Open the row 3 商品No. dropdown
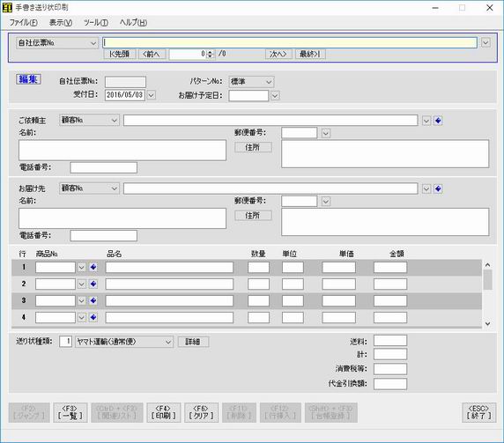The height and width of the screenshot is (443, 504). point(82,300)
